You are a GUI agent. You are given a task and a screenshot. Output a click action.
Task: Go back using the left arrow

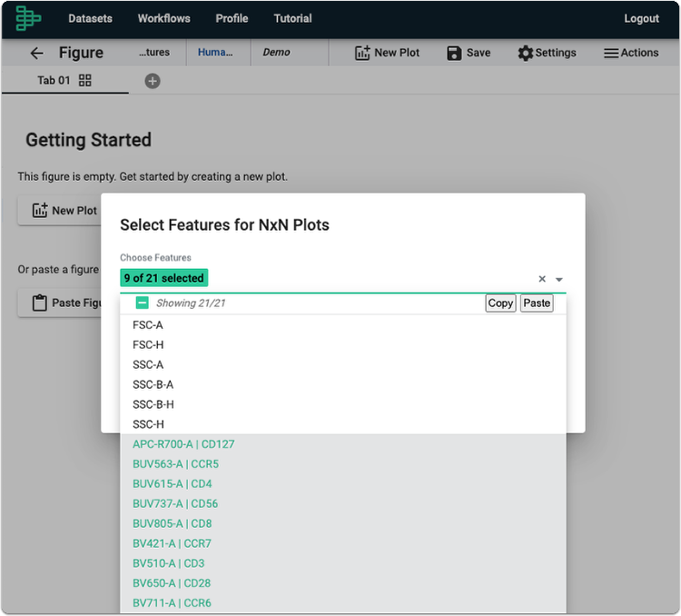point(37,53)
